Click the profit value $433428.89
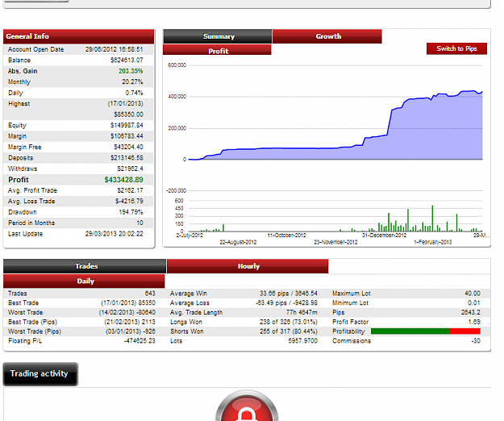This screenshot has width=504, height=421. 123,180
